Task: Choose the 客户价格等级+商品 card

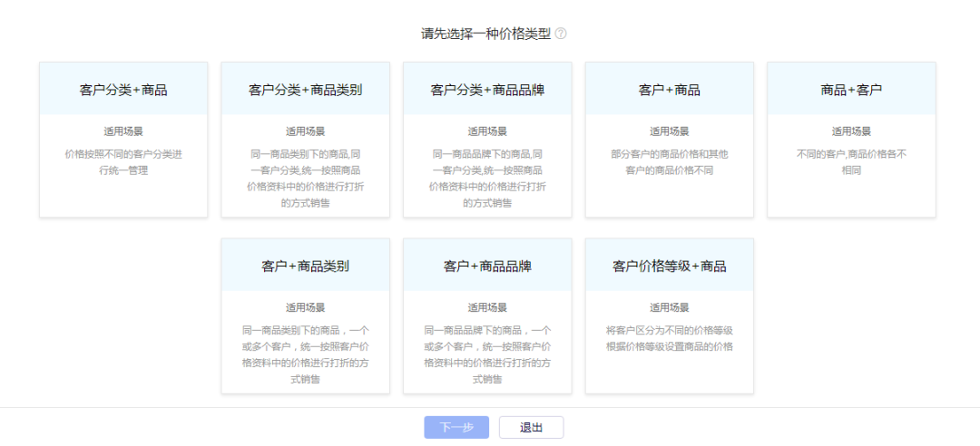Action: [x=670, y=315]
